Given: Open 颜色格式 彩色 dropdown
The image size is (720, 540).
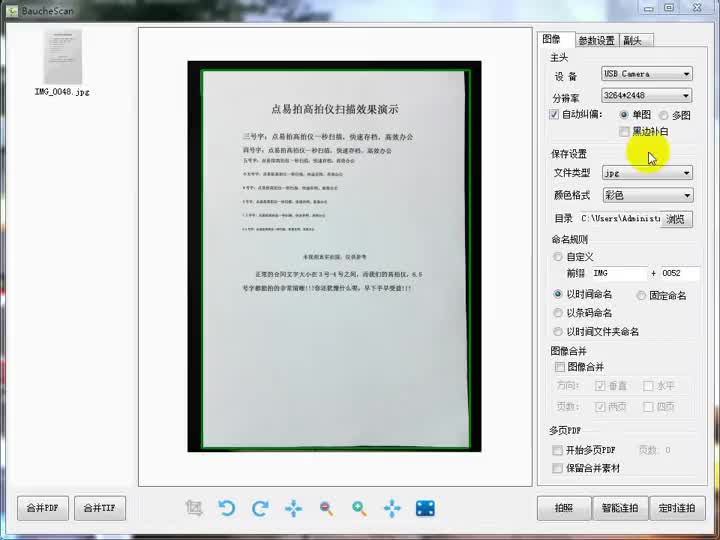Looking at the screenshot, I should coord(647,195).
